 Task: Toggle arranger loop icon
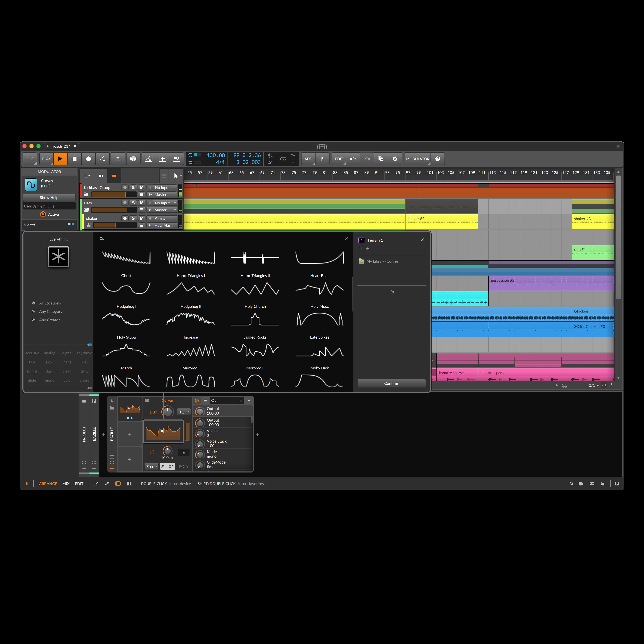point(283,159)
